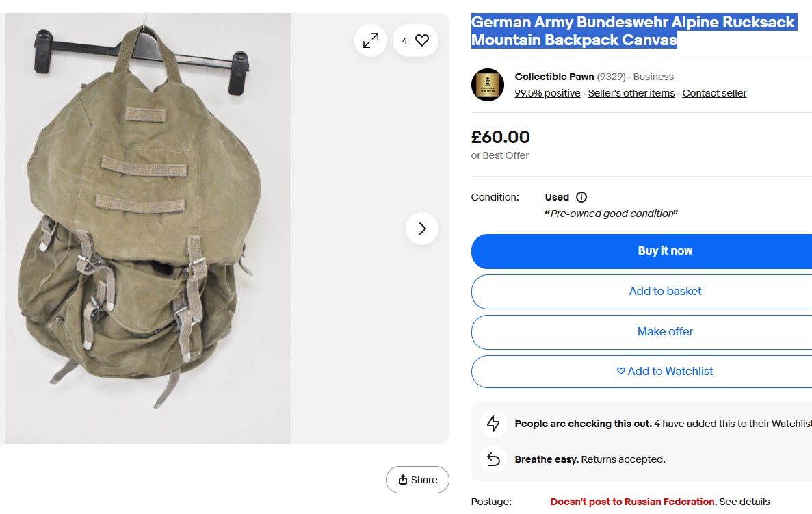Open Seller's other items

click(631, 93)
